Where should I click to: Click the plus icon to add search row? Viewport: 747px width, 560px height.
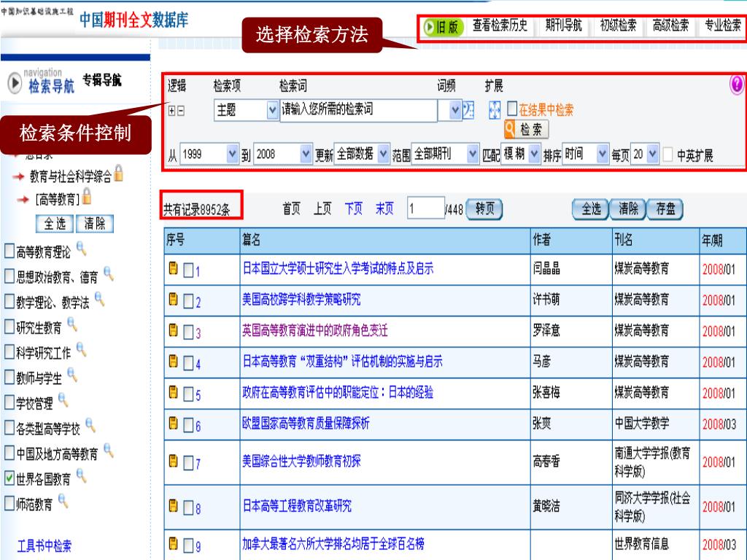pyautogui.click(x=172, y=111)
